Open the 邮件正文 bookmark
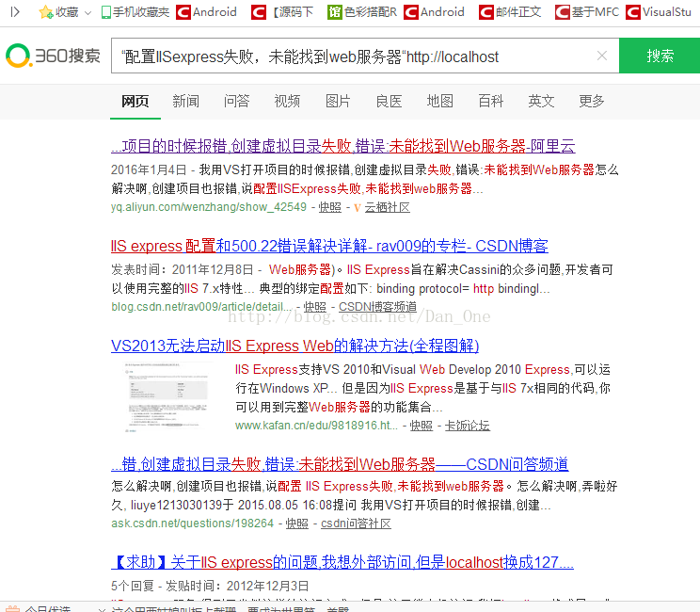The width and height of the screenshot is (700, 612). (x=510, y=12)
